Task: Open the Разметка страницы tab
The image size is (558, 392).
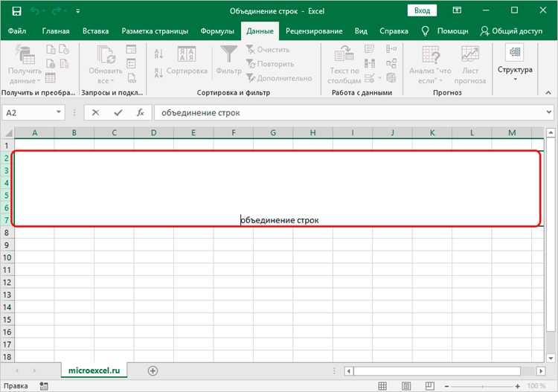Action: coord(155,31)
